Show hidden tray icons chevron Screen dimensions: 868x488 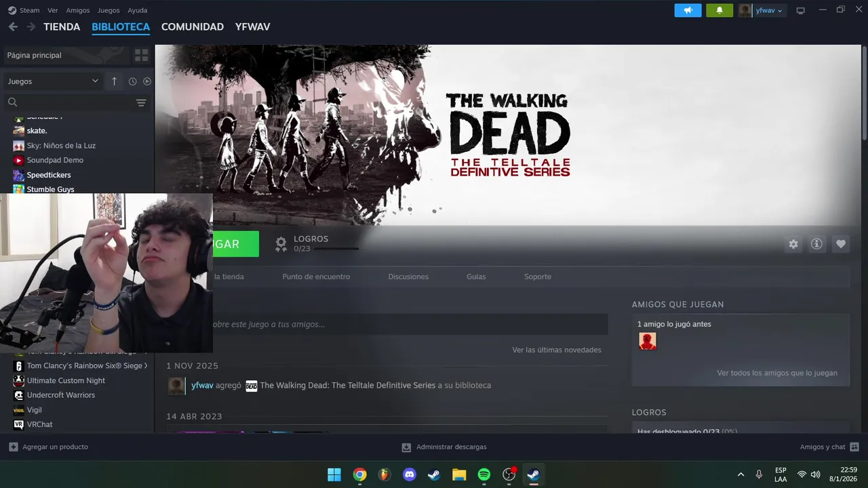pos(741,474)
